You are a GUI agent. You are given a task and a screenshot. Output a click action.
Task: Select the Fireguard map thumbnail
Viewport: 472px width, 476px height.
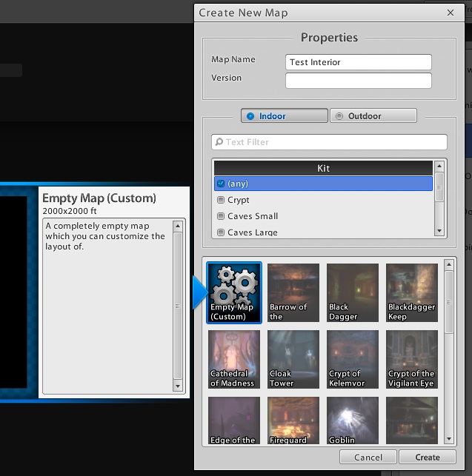293,420
